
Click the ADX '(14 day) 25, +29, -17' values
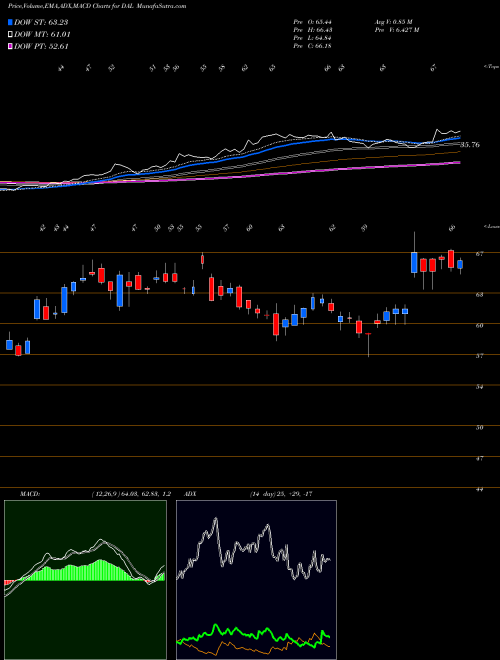[281, 494]
